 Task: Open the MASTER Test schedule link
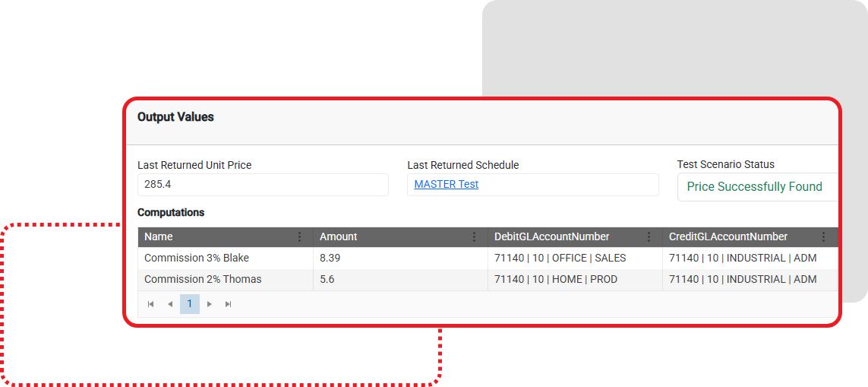tap(446, 184)
